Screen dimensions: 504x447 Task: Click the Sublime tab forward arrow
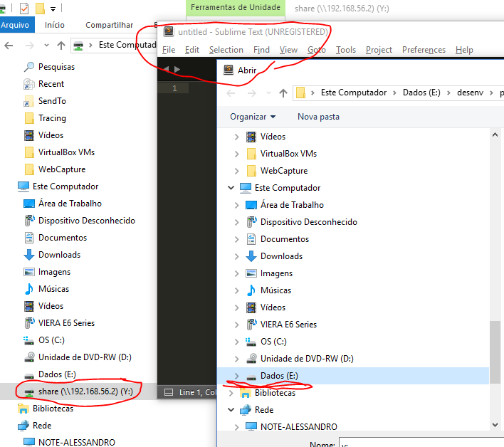click(177, 69)
